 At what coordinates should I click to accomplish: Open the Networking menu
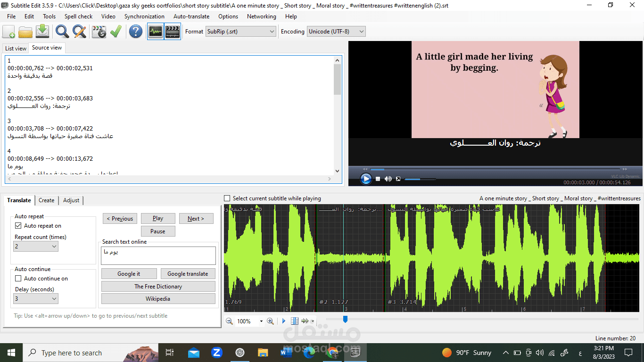click(262, 16)
